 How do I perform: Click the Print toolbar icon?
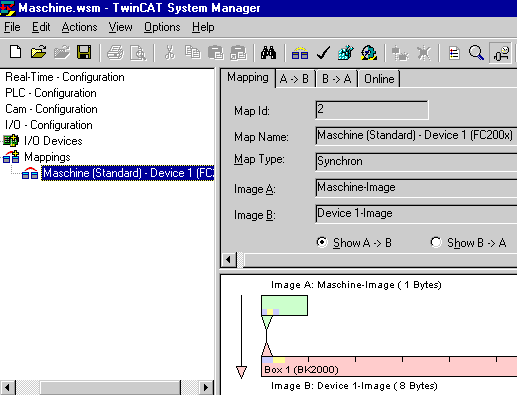tap(115, 53)
